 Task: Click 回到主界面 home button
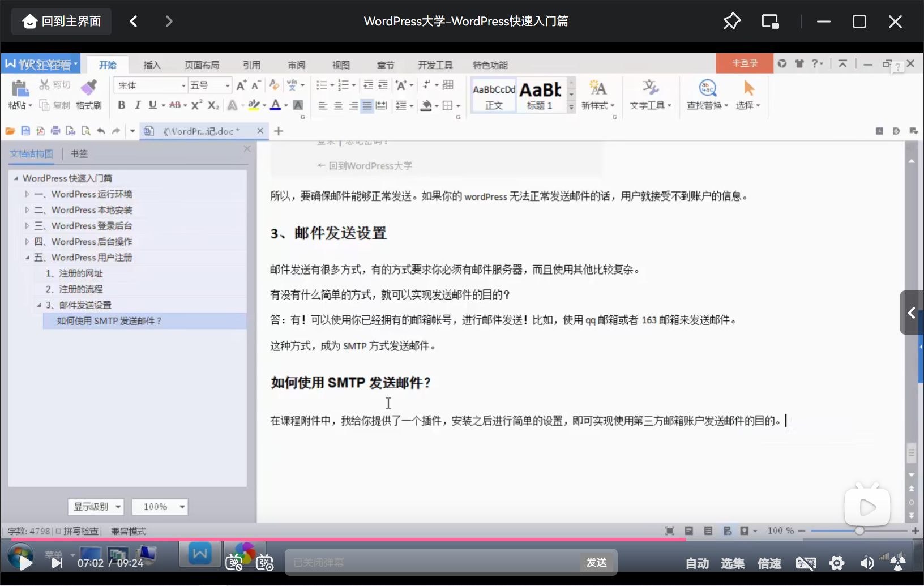point(61,22)
